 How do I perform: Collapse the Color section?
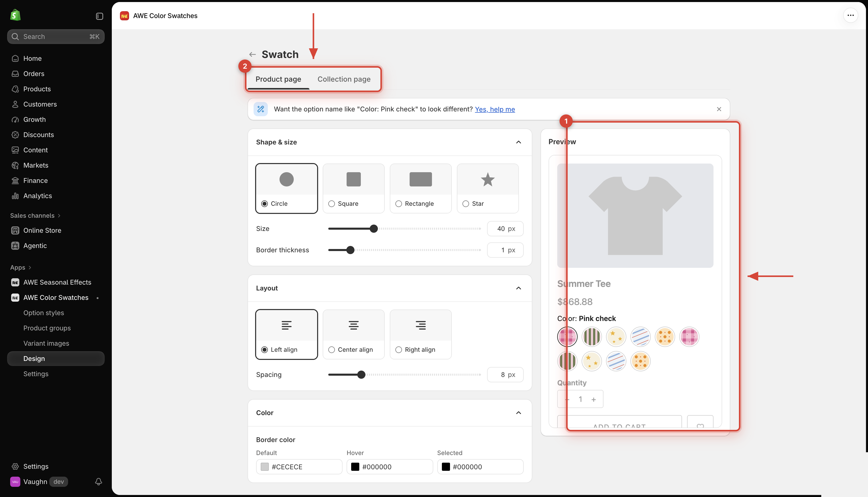(x=518, y=413)
